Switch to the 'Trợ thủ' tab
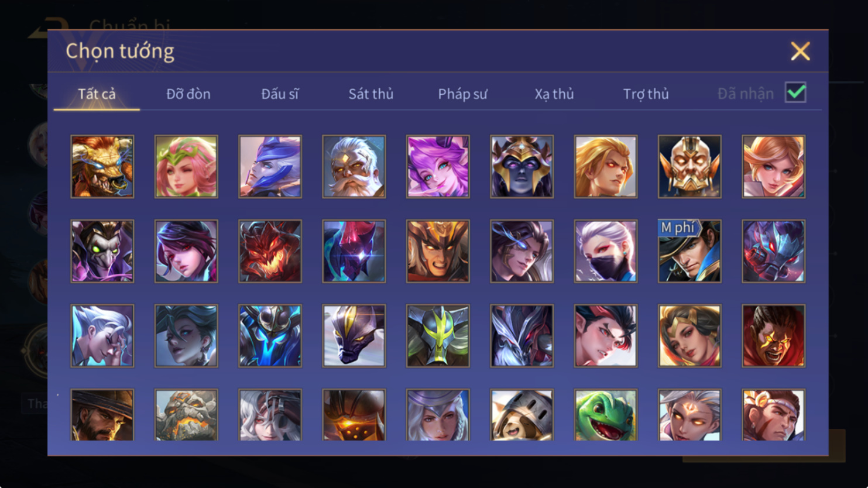 (646, 94)
